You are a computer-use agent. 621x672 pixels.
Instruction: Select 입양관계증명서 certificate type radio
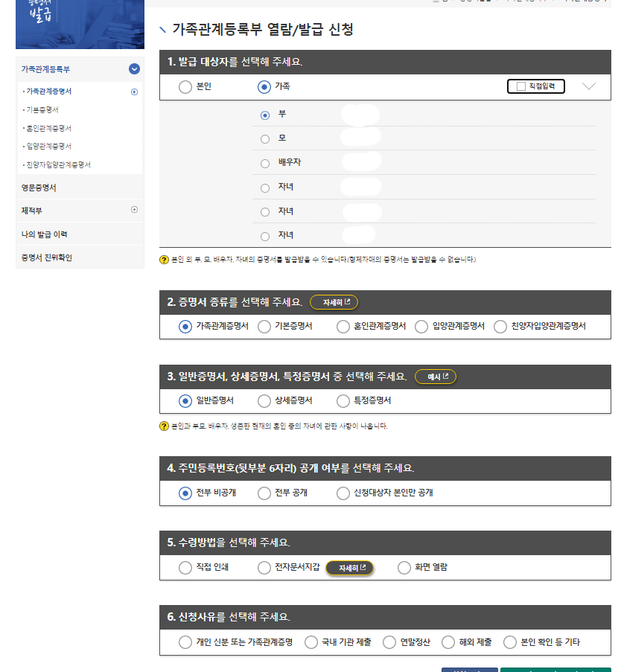point(421,327)
